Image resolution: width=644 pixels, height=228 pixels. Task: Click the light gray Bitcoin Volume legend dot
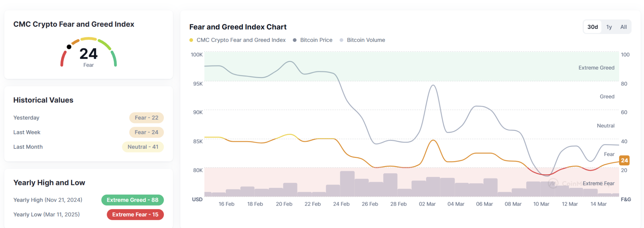(341, 40)
